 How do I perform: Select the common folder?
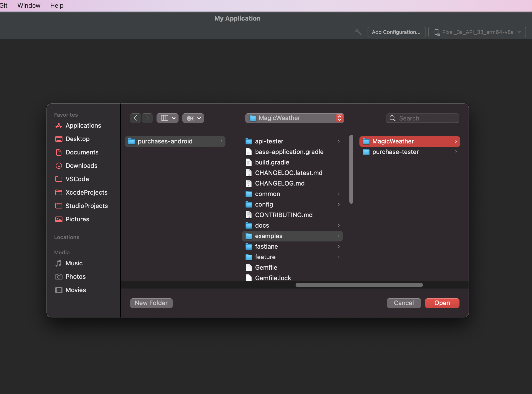click(x=292, y=194)
